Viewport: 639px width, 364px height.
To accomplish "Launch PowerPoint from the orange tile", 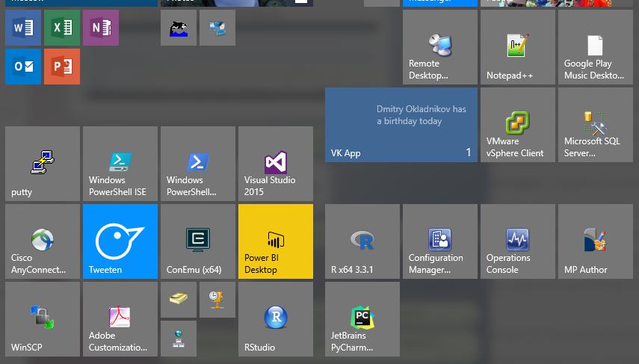I will click(x=62, y=67).
